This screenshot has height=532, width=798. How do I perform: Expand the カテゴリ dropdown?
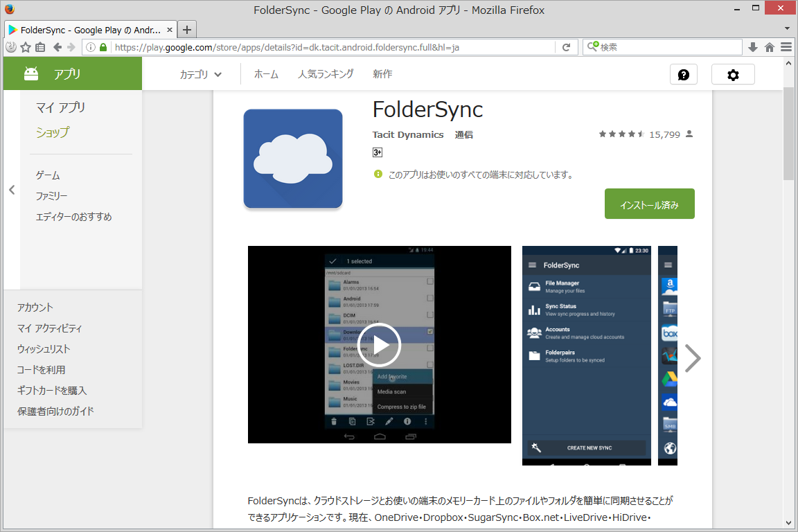201,74
